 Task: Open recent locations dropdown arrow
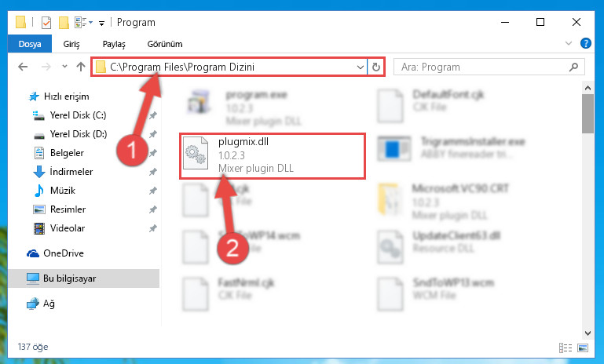64,67
